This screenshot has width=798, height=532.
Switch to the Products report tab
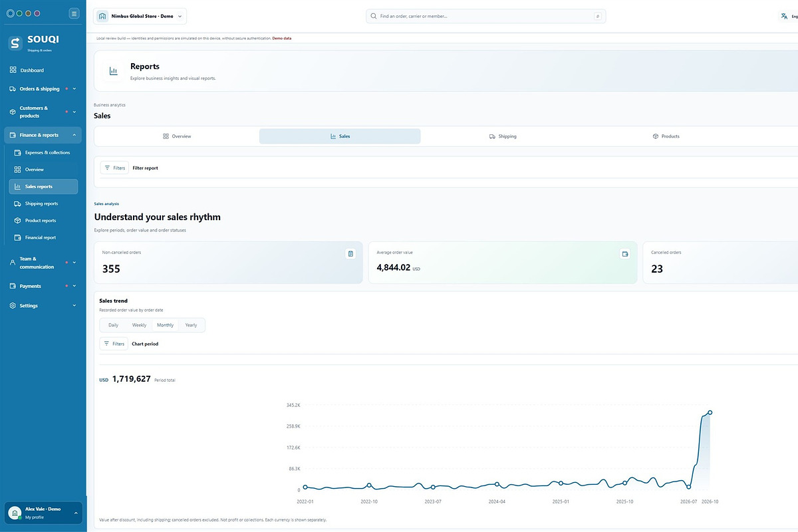(666, 136)
